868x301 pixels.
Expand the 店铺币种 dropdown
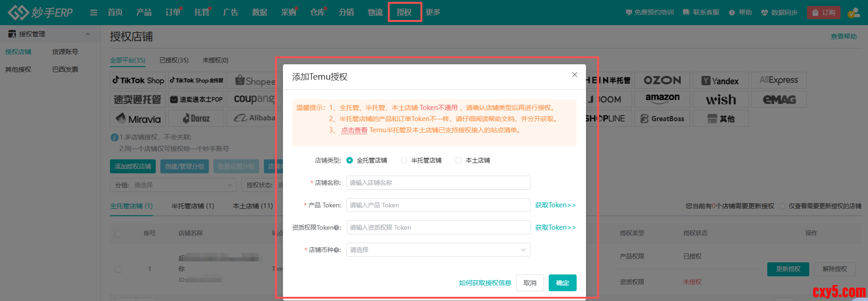pyautogui.click(x=438, y=250)
